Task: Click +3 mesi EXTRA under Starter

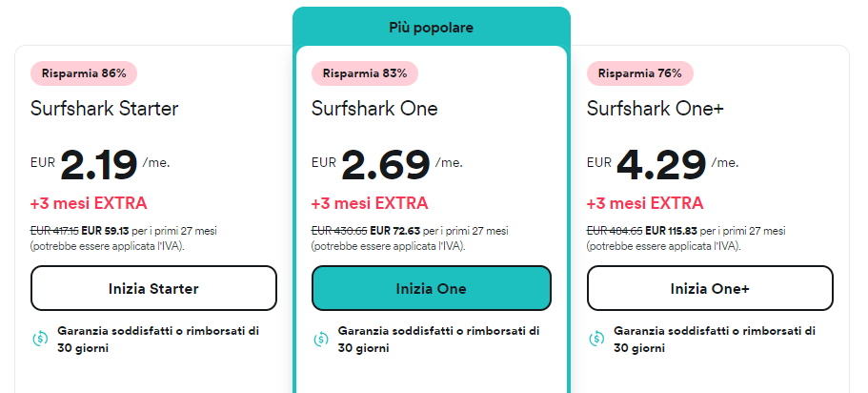Action: coord(89,203)
